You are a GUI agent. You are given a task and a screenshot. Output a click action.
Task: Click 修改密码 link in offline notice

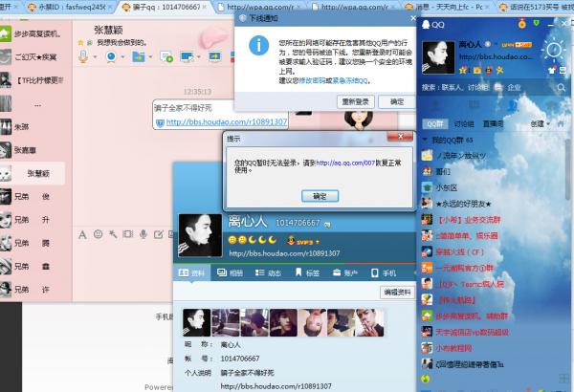pyautogui.click(x=312, y=80)
